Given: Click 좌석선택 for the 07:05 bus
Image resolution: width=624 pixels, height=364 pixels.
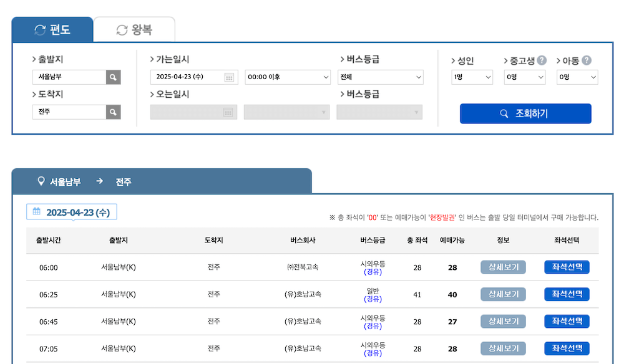Looking at the screenshot, I should click(x=567, y=348).
